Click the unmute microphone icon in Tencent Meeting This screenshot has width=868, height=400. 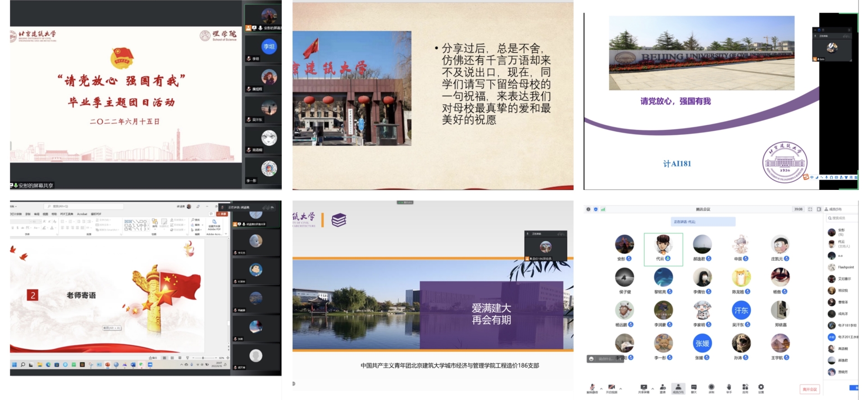(x=592, y=387)
